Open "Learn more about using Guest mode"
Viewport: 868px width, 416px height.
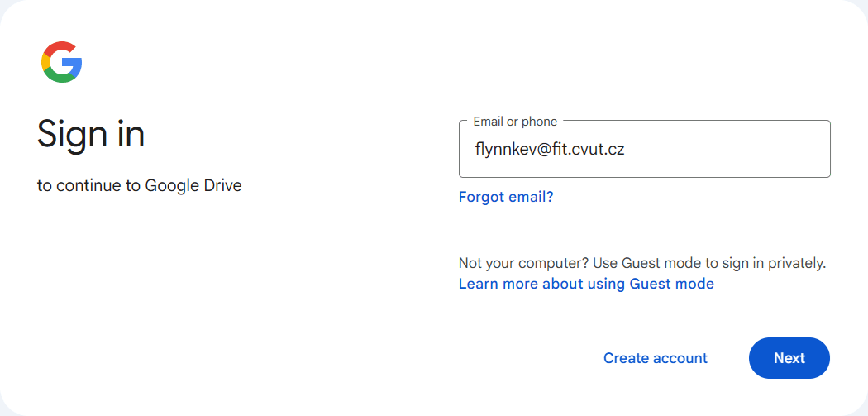pos(586,284)
